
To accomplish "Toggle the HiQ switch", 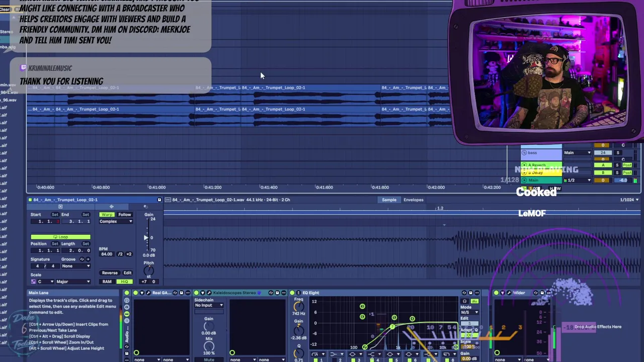I will (x=124, y=282).
